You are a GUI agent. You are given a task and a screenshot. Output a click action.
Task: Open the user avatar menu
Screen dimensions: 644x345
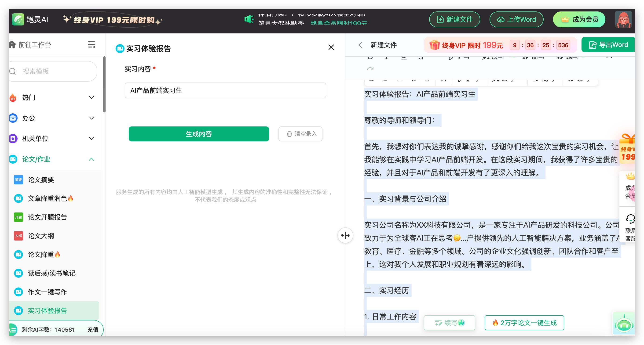coord(624,19)
